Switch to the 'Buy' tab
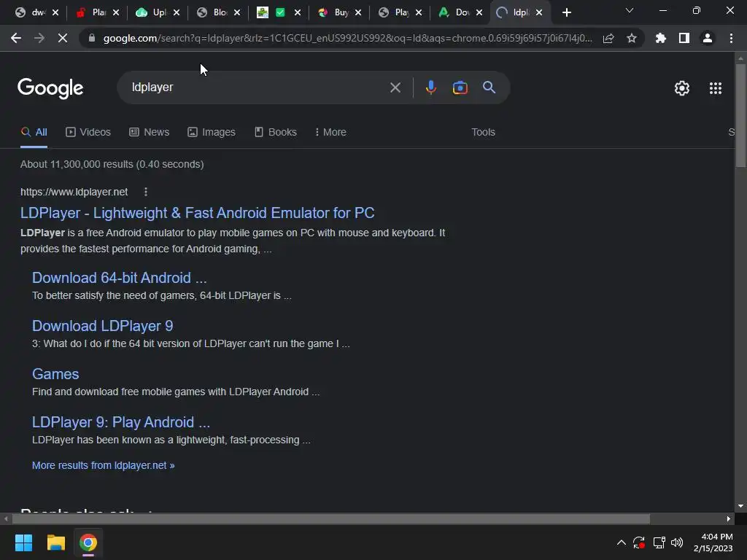The image size is (747, 560). 334,13
